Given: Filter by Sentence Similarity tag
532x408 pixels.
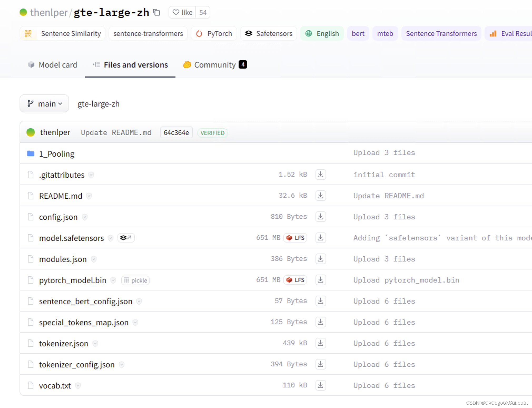Looking at the screenshot, I should tap(62, 33).
